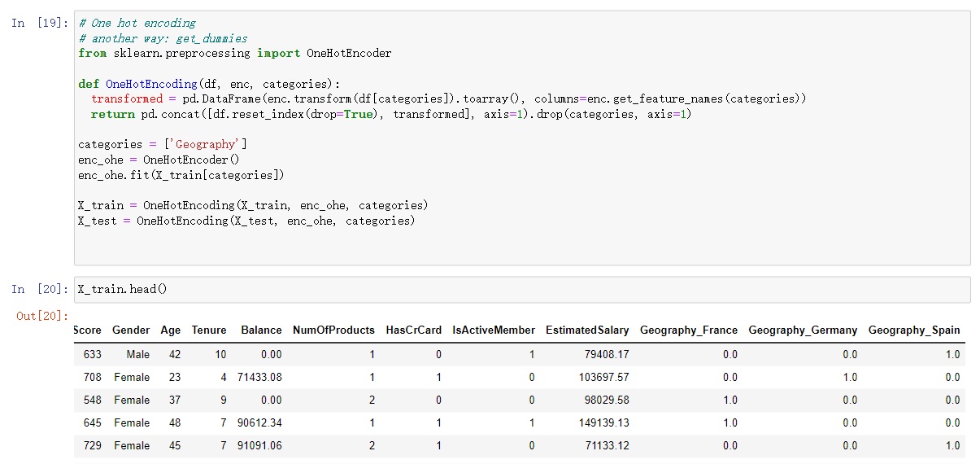Click the In [19] prompt label
Viewport: 980px width, 464px height.
(x=40, y=23)
